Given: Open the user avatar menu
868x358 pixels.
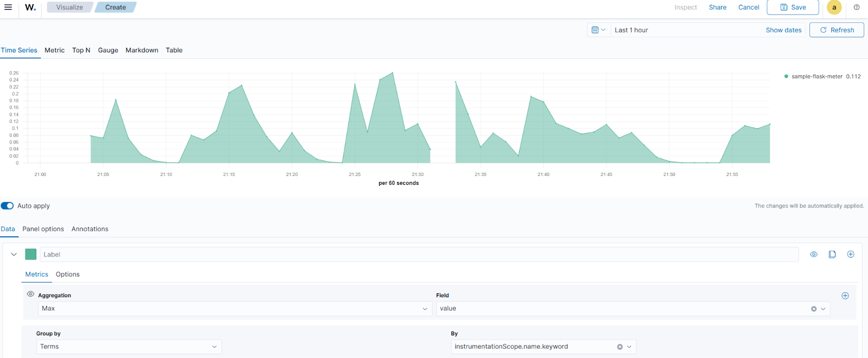Looking at the screenshot, I should click(x=834, y=7).
